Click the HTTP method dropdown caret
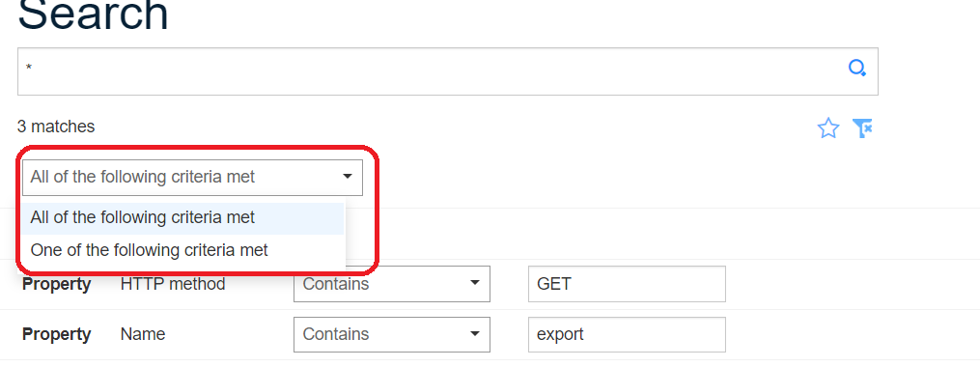 (474, 283)
